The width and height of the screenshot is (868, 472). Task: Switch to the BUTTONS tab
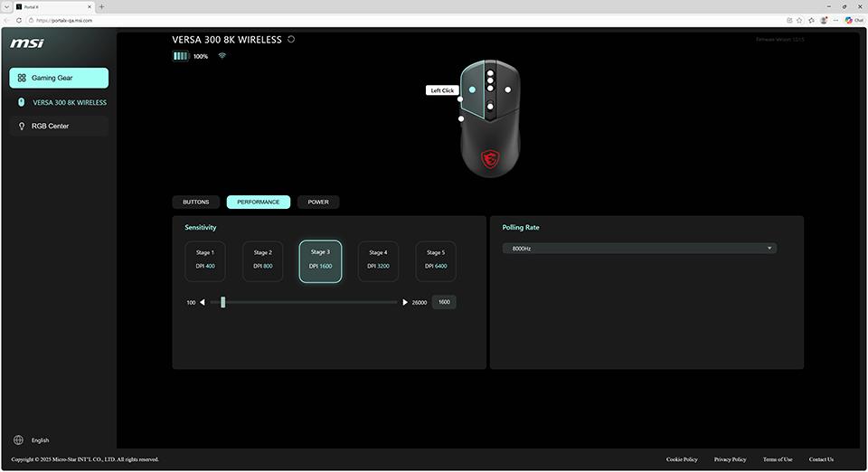tap(196, 202)
